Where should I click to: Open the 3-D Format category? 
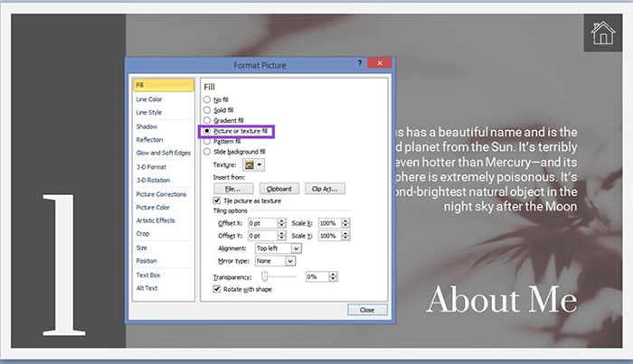(151, 167)
